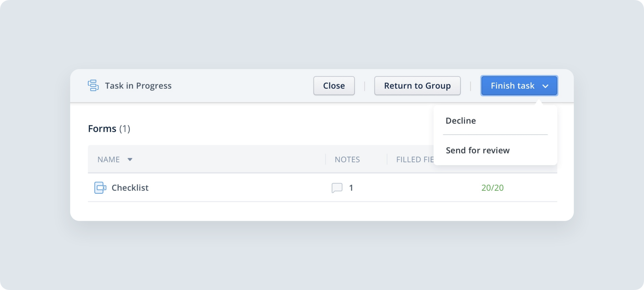
Task: Open the Checklist form
Action: tap(130, 188)
